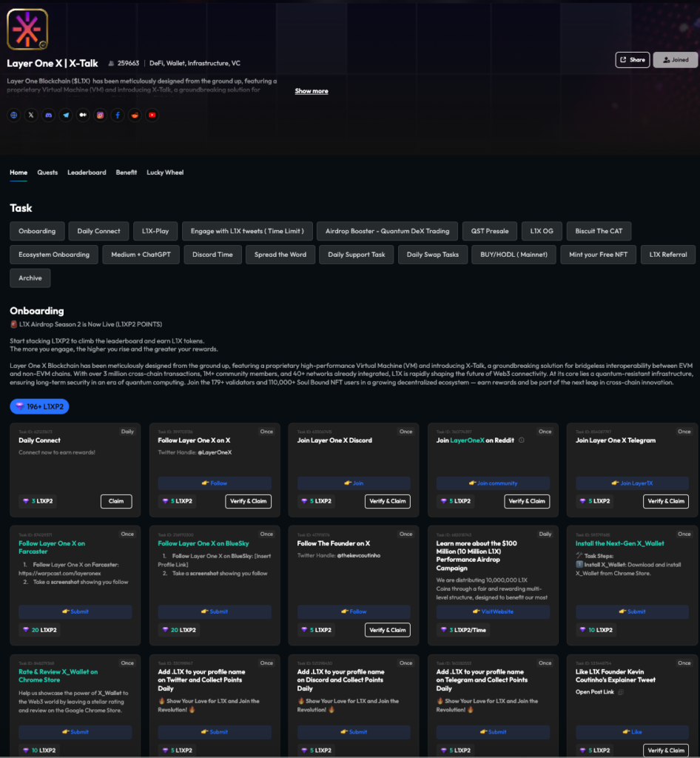Image resolution: width=700 pixels, height=758 pixels.
Task: Open the website globe icon link
Action: tap(13, 115)
